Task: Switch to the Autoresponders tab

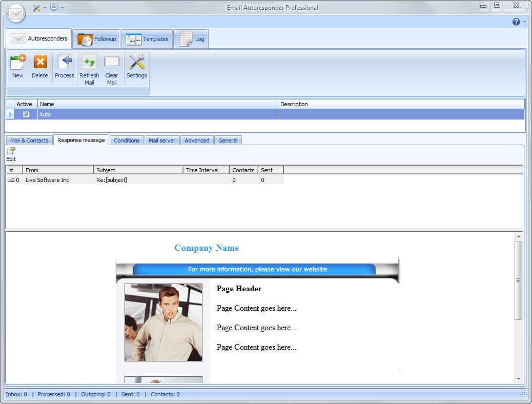Action: pos(38,38)
